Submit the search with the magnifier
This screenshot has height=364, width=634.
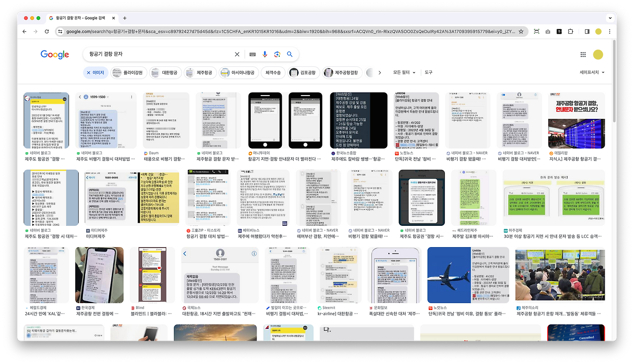[290, 54]
